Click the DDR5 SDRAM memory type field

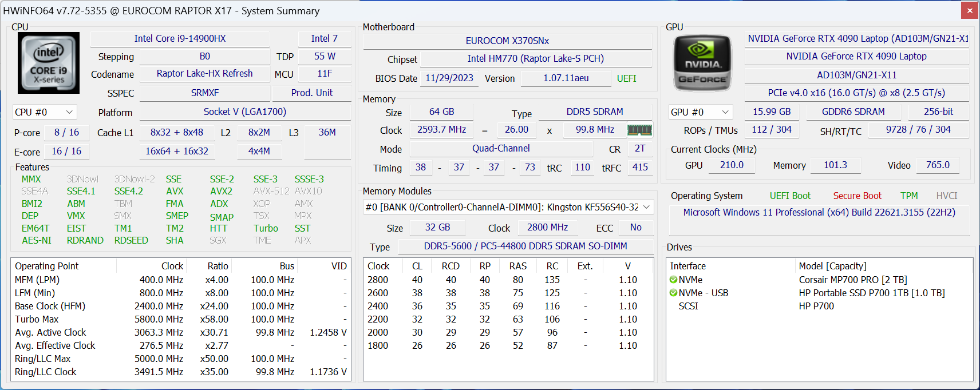(595, 112)
